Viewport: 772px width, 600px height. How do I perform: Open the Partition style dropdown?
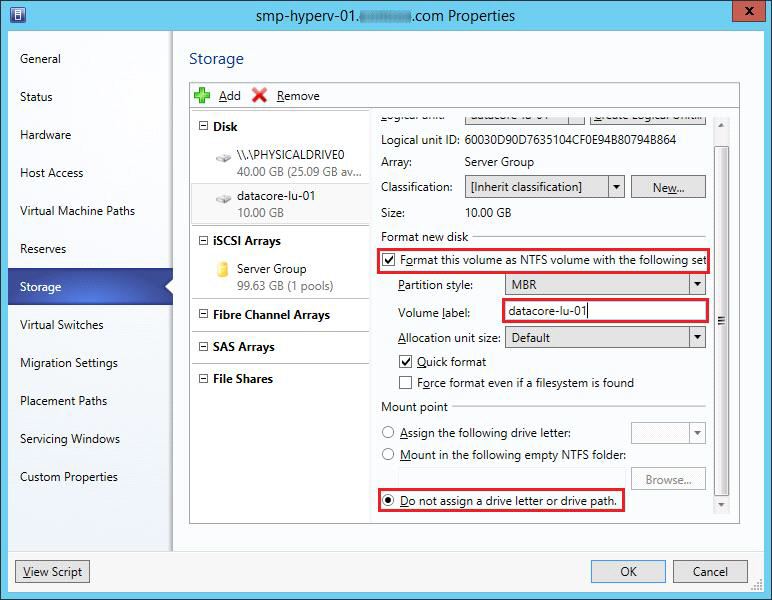[697, 285]
